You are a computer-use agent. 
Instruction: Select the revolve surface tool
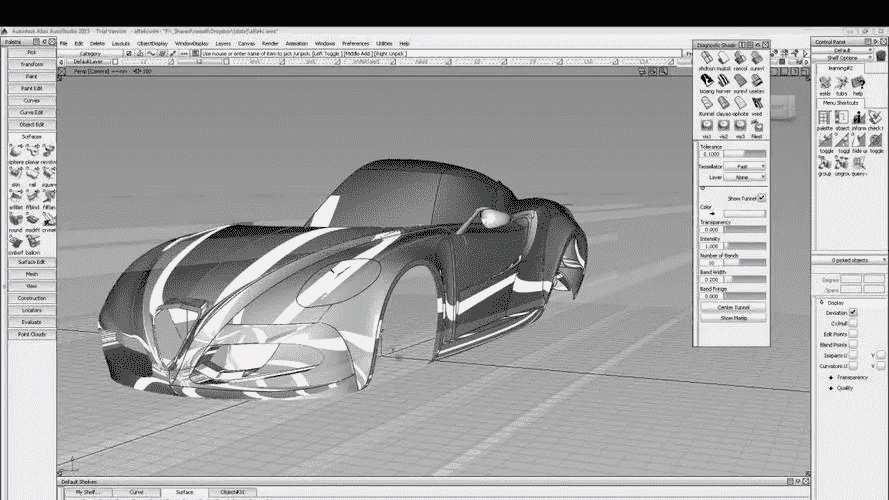click(49, 150)
